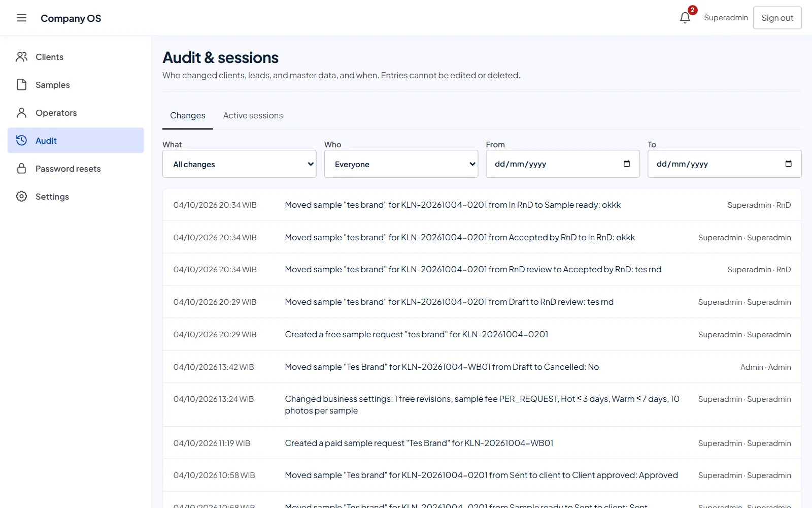The image size is (812, 508).
Task: Click the Clients people icon in sidebar
Action: (x=21, y=57)
